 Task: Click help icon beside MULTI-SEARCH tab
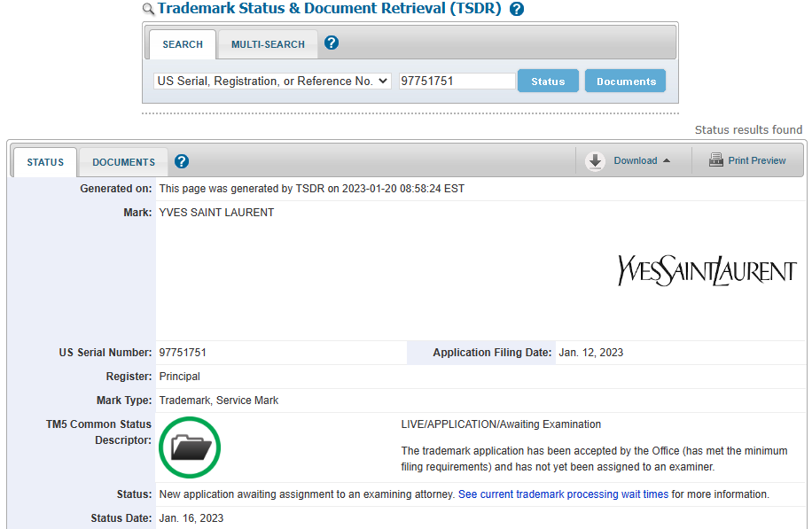[x=332, y=43]
